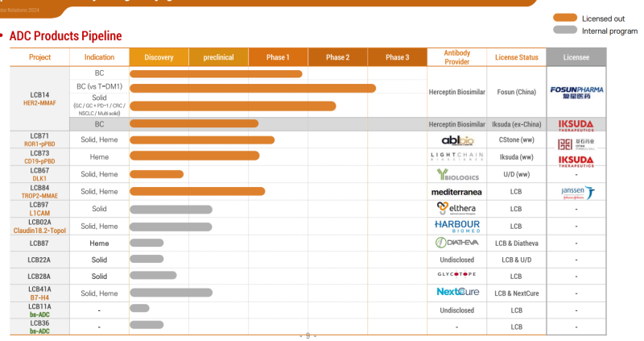
Task: Click the LCB84 TROP2-MMAE project cell
Action: [39, 192]
